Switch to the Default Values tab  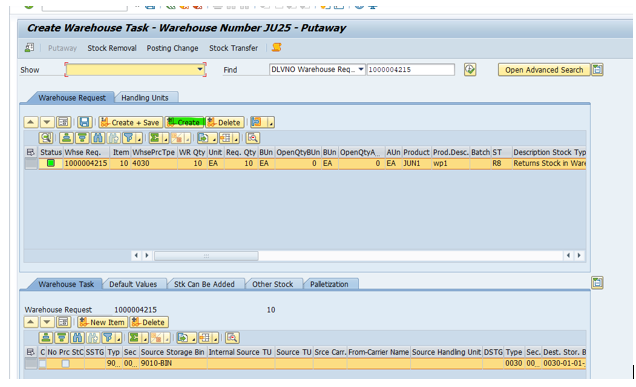point(133,284)
